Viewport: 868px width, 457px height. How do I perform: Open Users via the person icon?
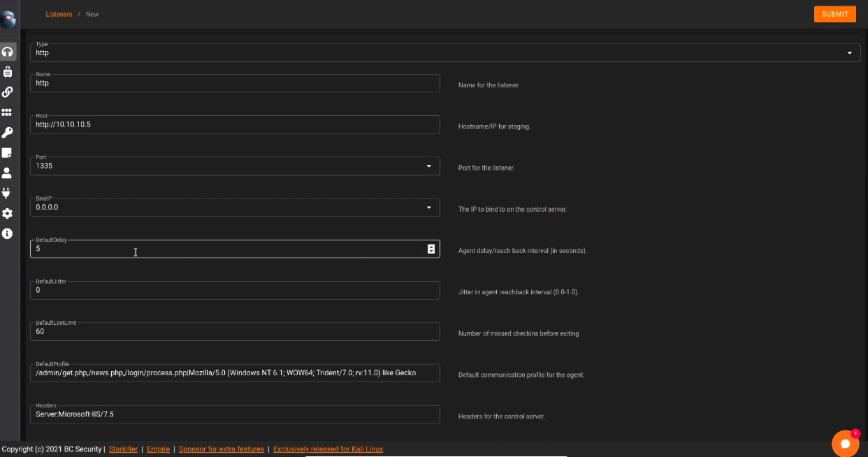coord(7,173)
